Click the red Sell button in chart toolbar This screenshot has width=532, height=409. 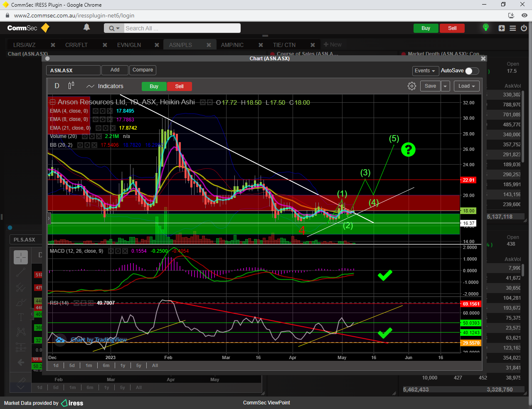pos(179,86)
